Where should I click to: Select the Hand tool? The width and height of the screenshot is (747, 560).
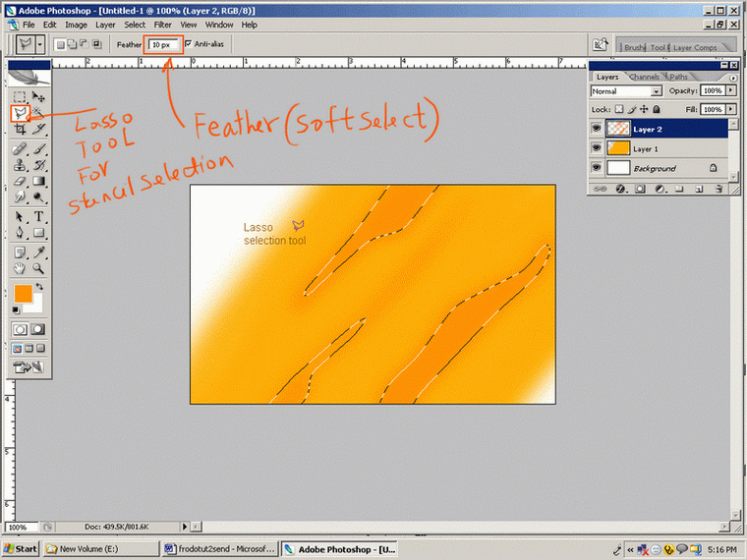[x=20, y=267]
